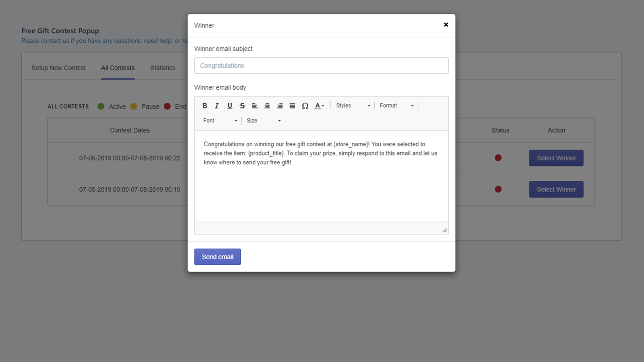
Task: Apply italic formatting to email body
Action: coord(217,106)
